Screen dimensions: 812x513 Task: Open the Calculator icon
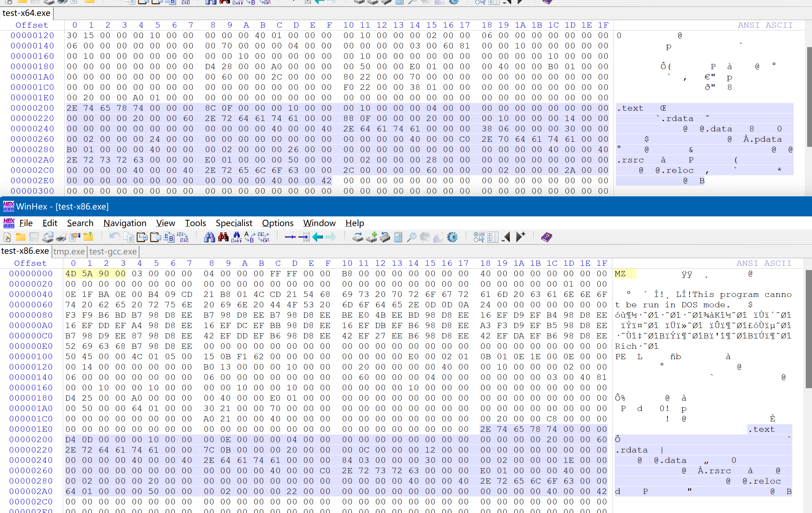pos(398,237)
